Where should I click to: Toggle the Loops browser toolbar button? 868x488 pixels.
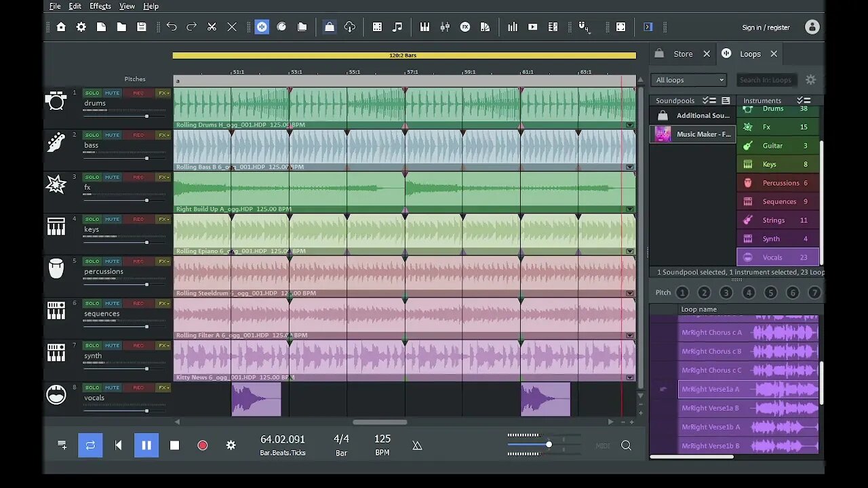[x=262, y=27]
